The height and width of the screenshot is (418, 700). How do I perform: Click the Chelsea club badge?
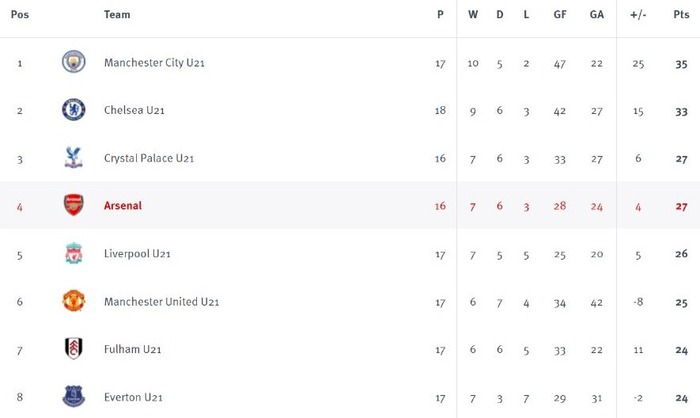[74, 109]
